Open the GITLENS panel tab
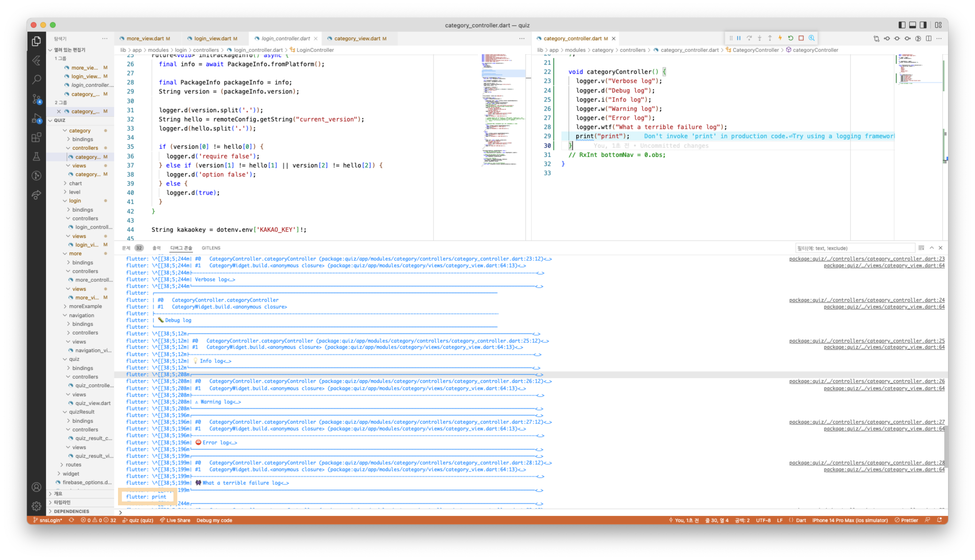Screen dimensions: 975x560 pos(211,248)
